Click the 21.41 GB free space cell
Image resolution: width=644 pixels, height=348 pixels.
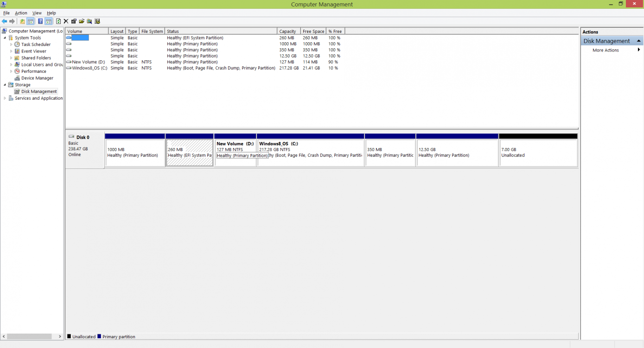[311, 68]
